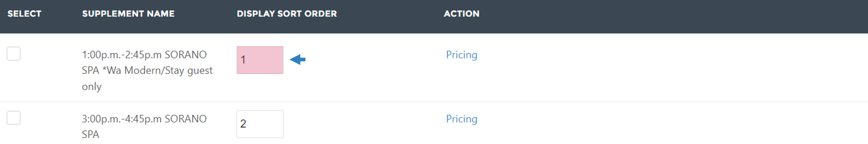Click the SELECT column header
This screenshot has width=868, height=144.
coord(24,14)
